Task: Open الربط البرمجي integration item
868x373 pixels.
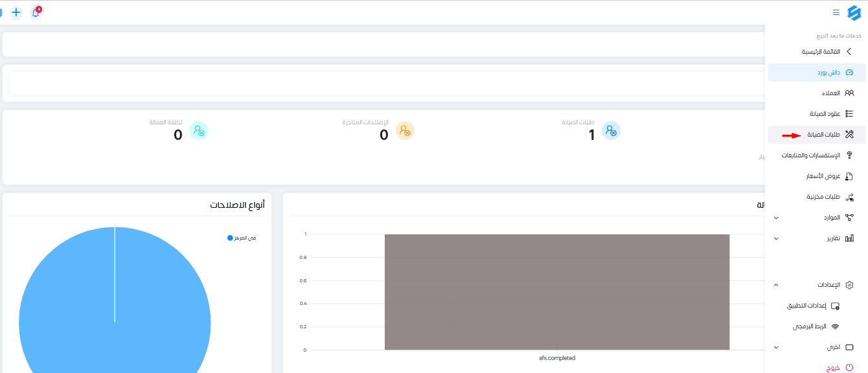Action: (816, 326)
